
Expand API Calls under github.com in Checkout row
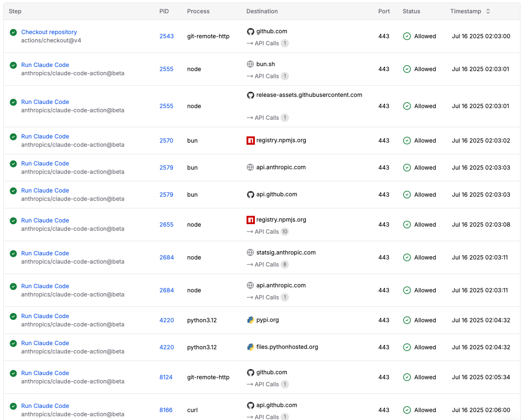point(267,43)
